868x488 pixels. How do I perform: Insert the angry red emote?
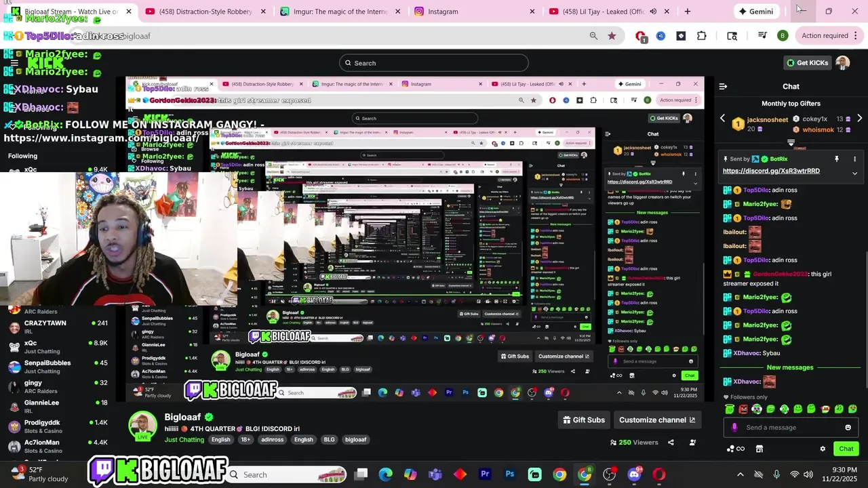point(743,409)
